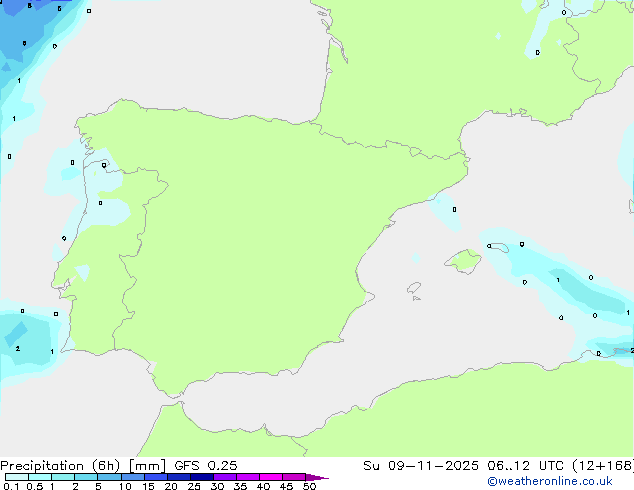Viewport: 634px width, 490px height.
Task: Click the legend label "0.5"
Action: (35, 486)
